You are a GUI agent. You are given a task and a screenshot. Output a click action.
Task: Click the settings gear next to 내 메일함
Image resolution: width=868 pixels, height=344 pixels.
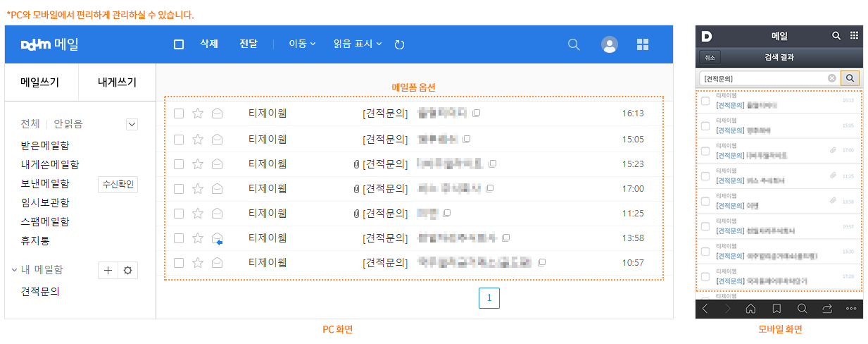(x=127, y=270)
